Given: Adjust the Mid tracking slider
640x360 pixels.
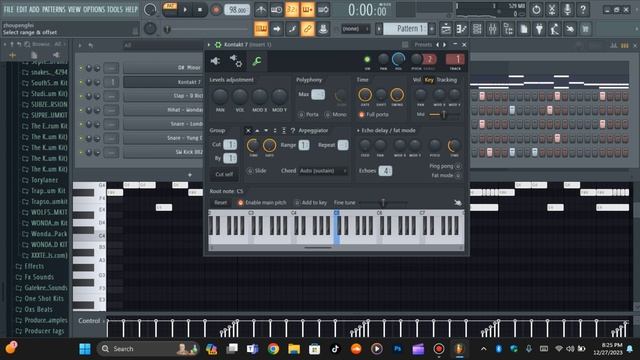Looking at the screenshot, I should pos(444,115).
